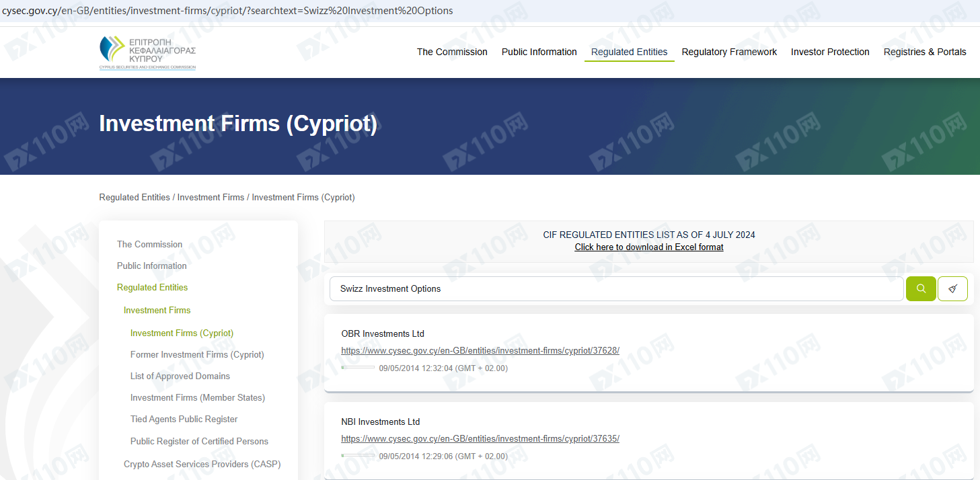Expand Crypto Asset Services Providers (CASP)
The width and height of the screenshot is (980, 480).
point(202,464)
